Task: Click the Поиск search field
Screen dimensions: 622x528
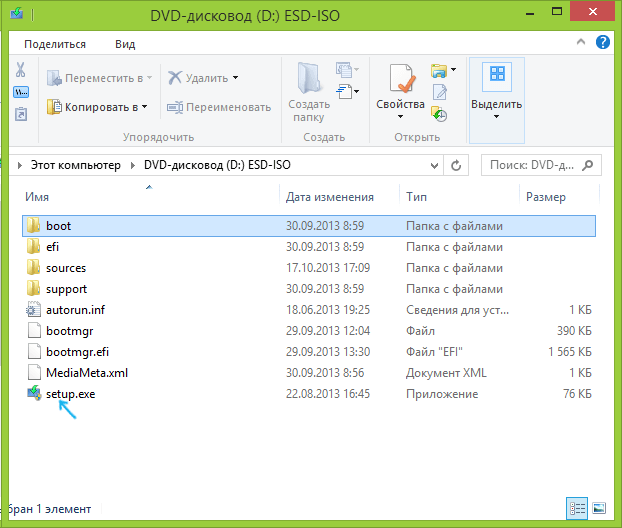Action: pyautogui.click(x=541, y=165)
